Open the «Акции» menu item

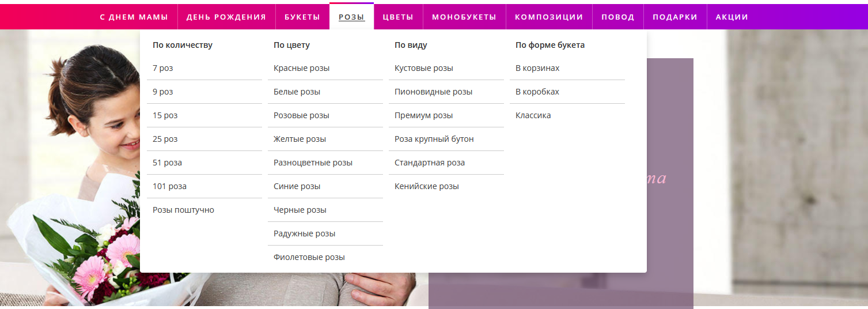[731, 17]
